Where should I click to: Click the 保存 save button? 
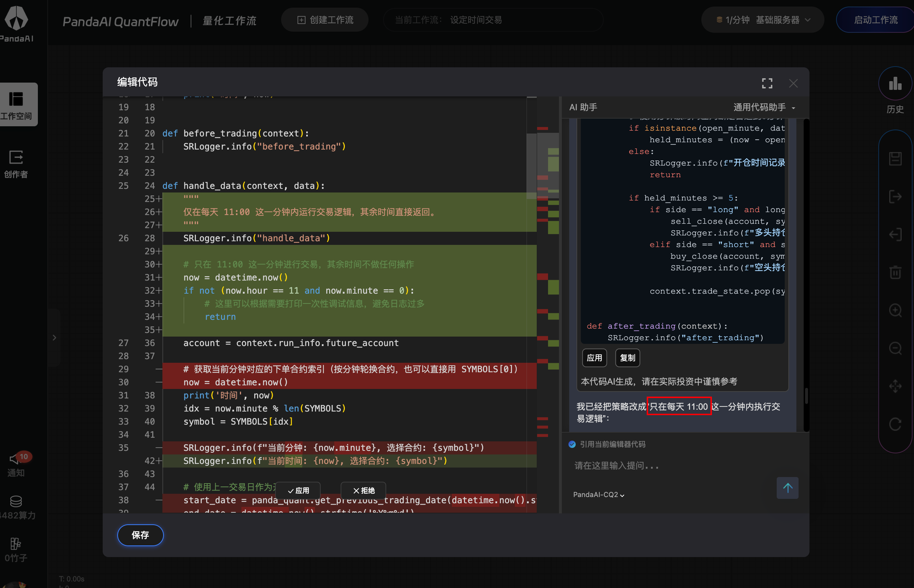click(140, 535)
